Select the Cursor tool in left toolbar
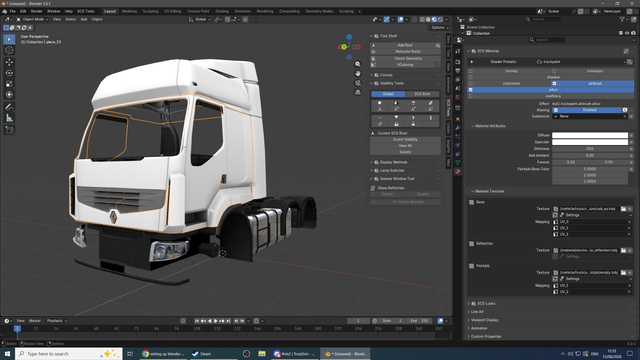This screenshot has width=640, height=360. click(x=9, y=50)
